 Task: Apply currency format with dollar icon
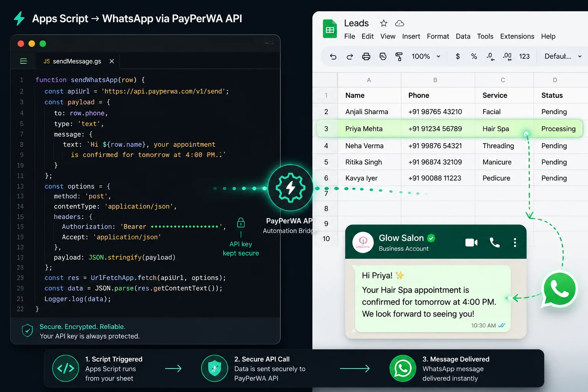[458, 57]
